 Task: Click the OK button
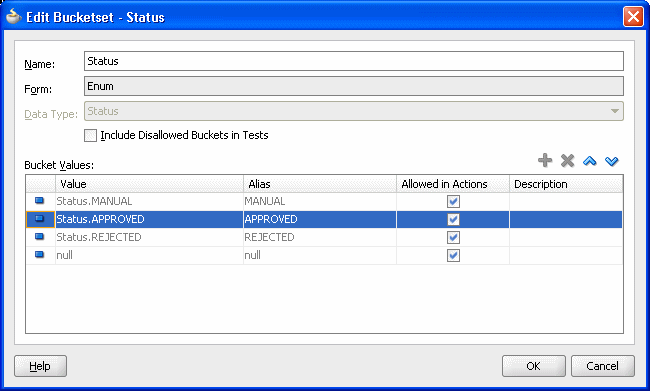click(x=534, y=366)
